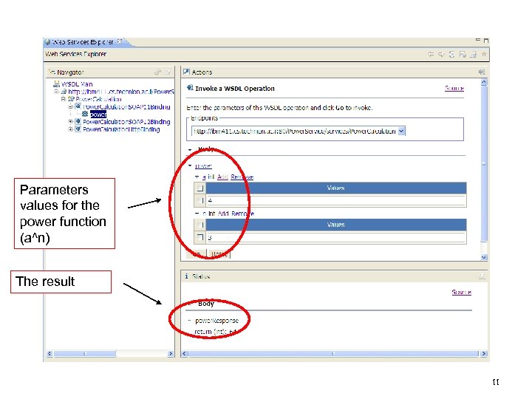This screenshot has width=532, height=399.
Task: Collapse the powerResponse section in Status
Action: pyautogui.click(x=189, y=320)
